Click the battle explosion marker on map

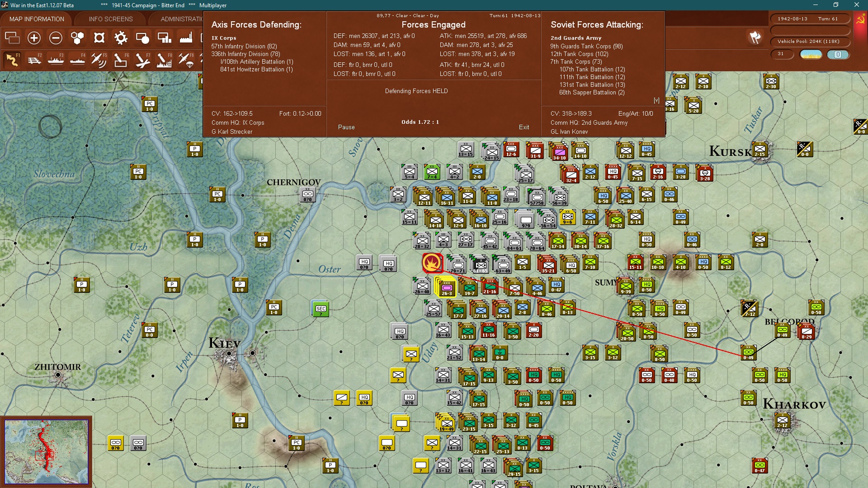pyautogui.click(x=432, y=263)
